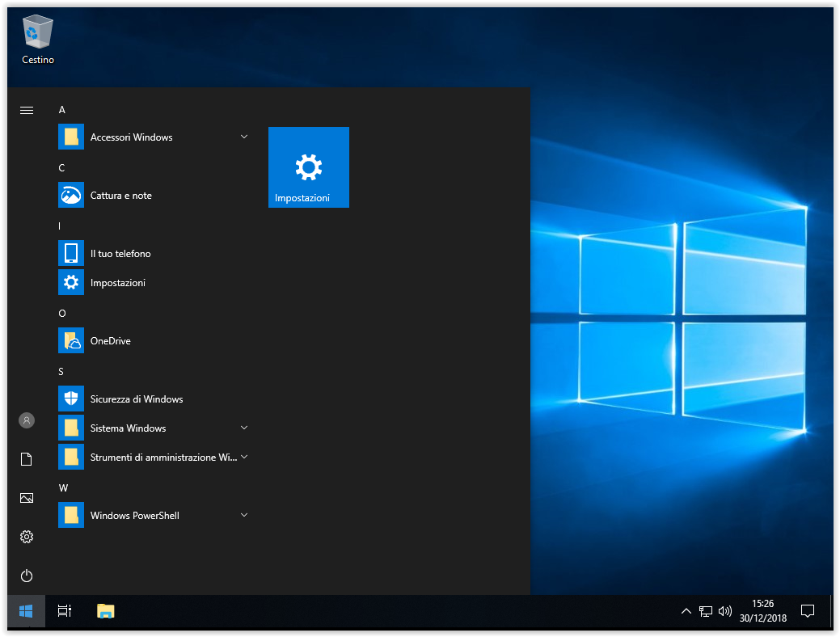
Task: Expand Windows PowerShell chevron
Action: [x=243, y=515]
